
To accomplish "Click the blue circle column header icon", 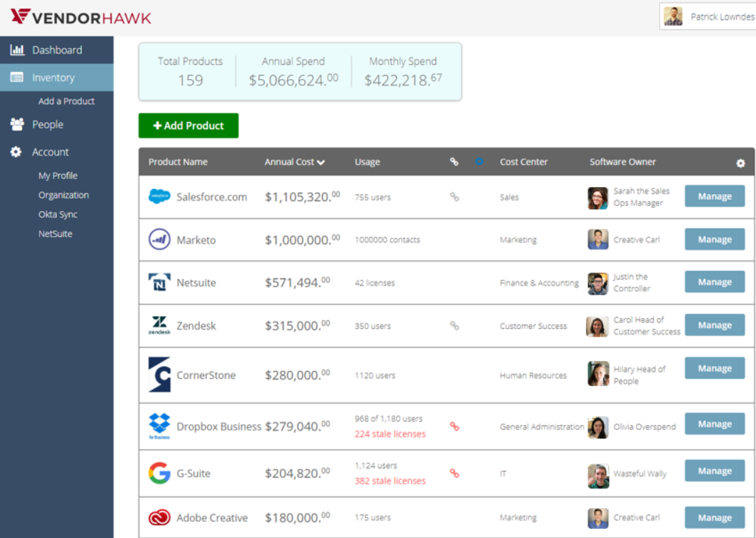I will [479, 161].
